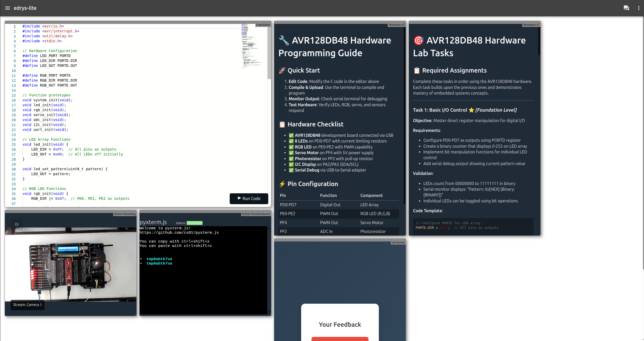Grab the Station Streaming resize handle
The height and width of the screenshot is (341, 644).
tap(135, 315)
